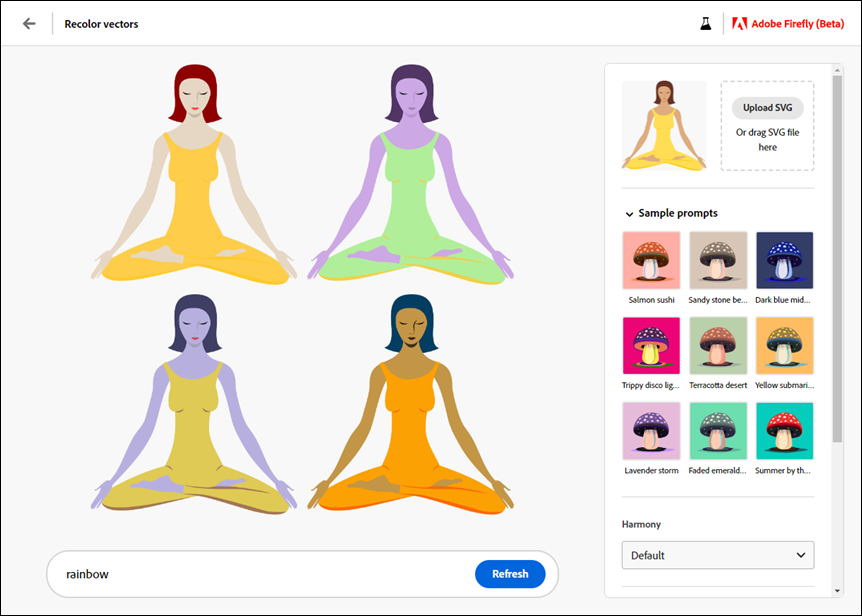Choose the Faded emerald mushroom sample
The height and width of the screenshot is (616, 862).
click(x=718, y=431)
